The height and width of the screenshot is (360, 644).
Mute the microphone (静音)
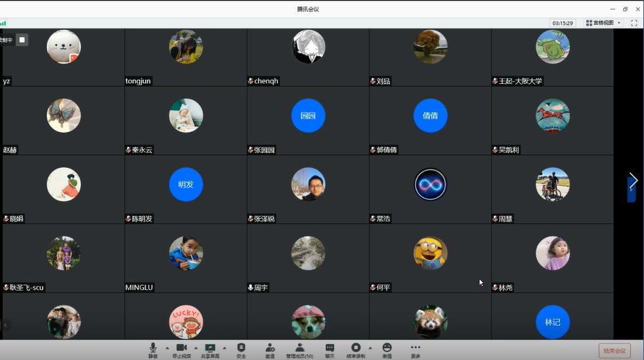point(153,350)
